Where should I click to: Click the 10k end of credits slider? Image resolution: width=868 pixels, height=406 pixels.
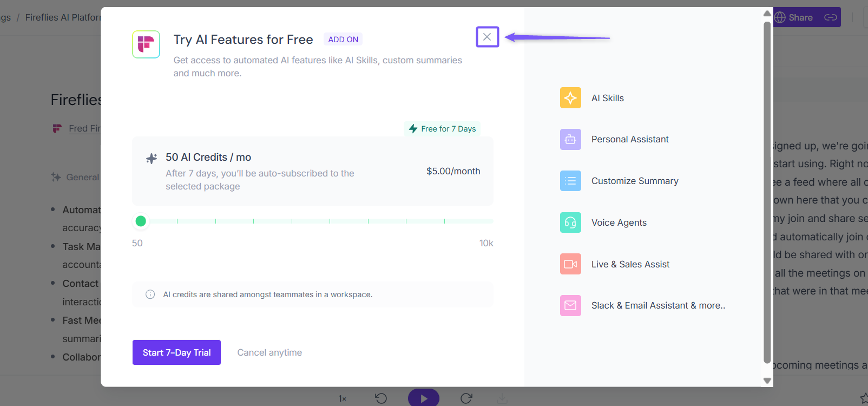pyautogui.click(x=491, y=221)
